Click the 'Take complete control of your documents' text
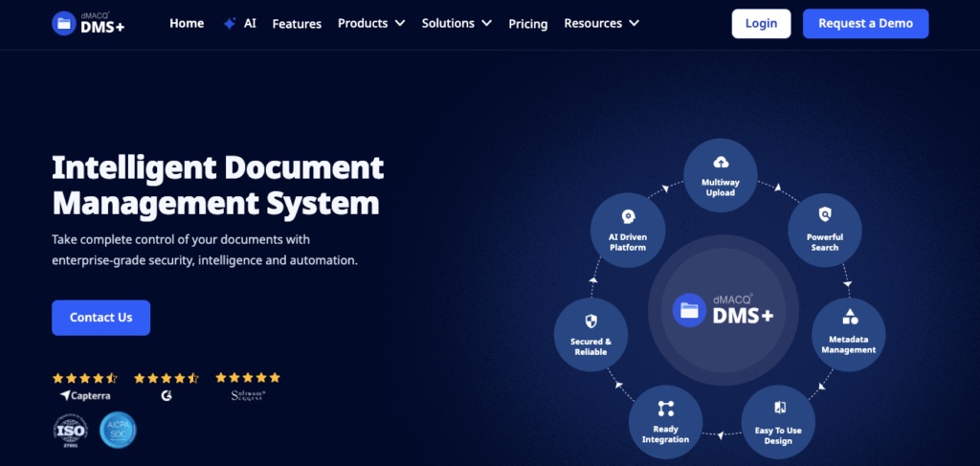Screen dimensions: 980x466 click(181, 239)
